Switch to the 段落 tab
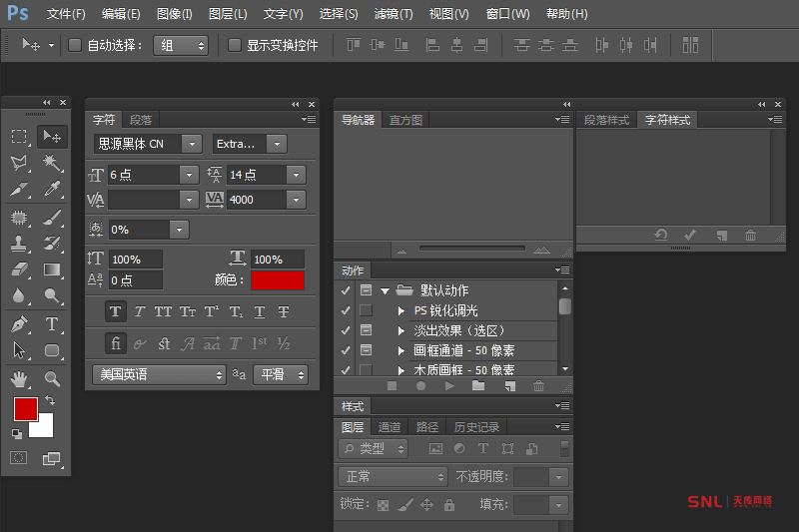799x532 pixels. pyautogui.click(x=141, y=120)
